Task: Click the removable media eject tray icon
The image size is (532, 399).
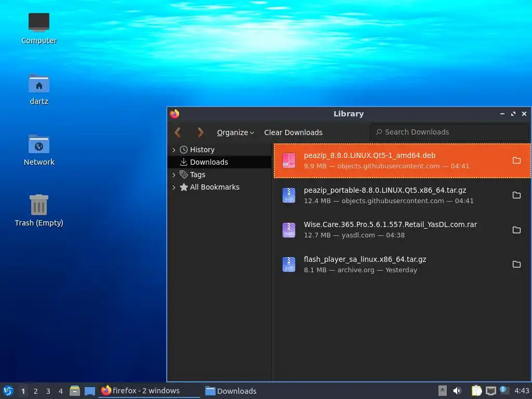Action: click(442, 391)
